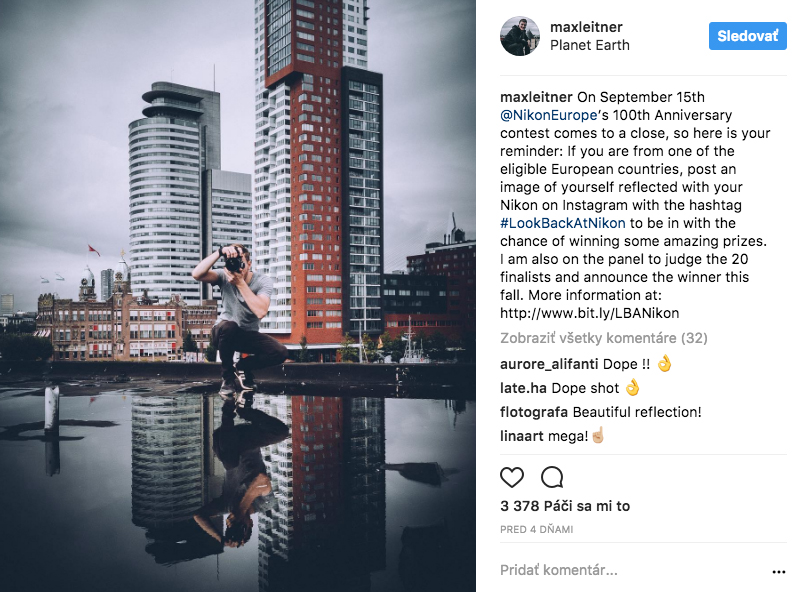Screen dimensions: 795x592
Task: Open the bit.ly/LBANikon URL text
Action: coord(590,313)
